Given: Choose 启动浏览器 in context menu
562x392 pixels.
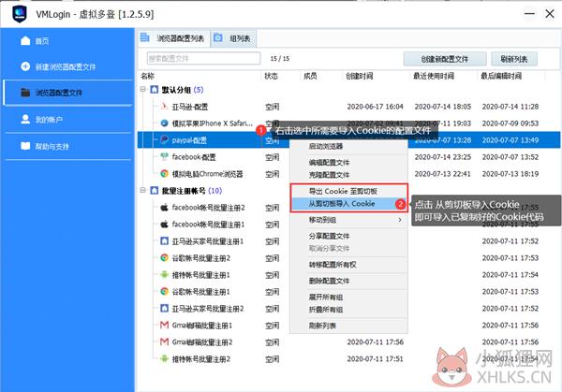Looking at the screenshot, I should (348, 147).
